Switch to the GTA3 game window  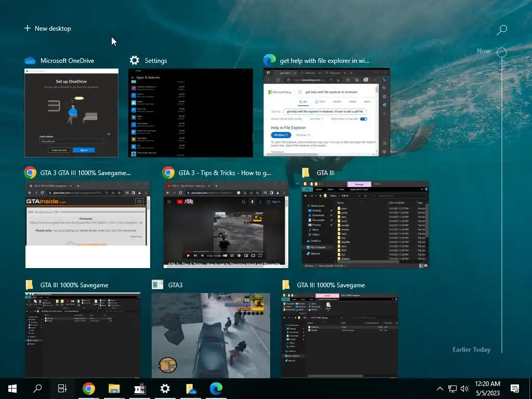point(211,335)
